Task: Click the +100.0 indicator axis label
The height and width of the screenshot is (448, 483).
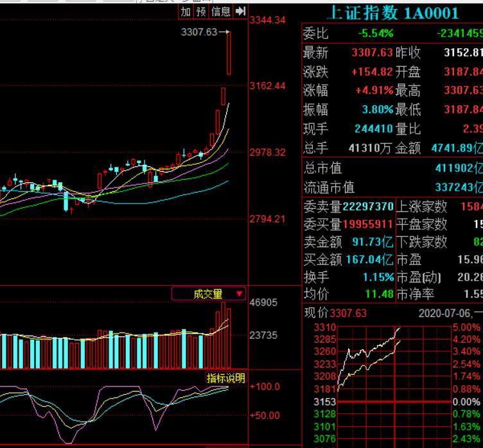Action: click(x=265, y=386)
